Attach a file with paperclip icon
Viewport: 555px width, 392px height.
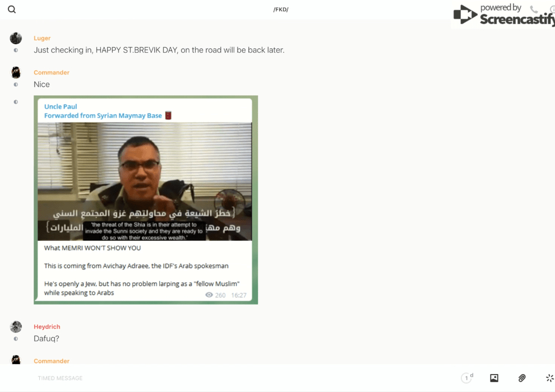[522, 378]
